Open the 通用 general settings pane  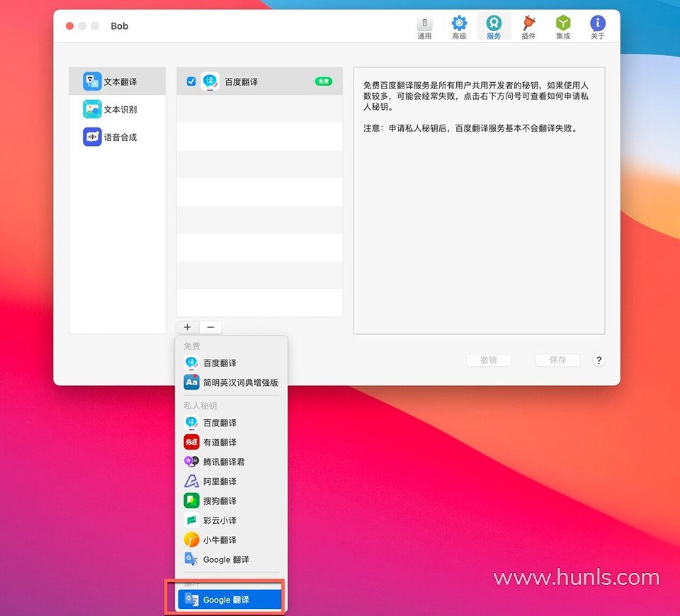(x=424, y=27)
